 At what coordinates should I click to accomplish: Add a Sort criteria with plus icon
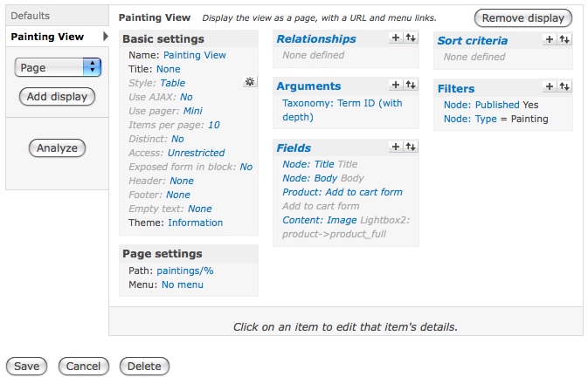[550, 39]
